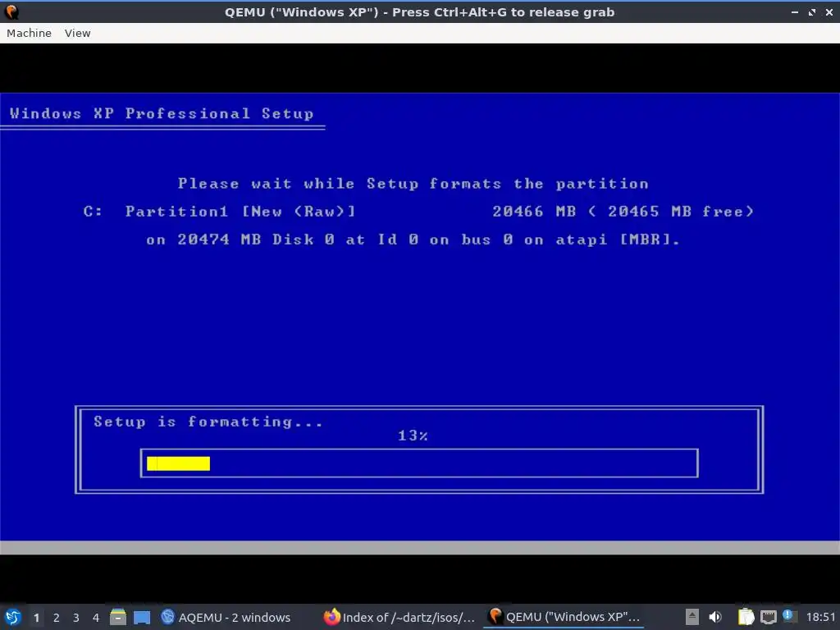
Task: Open the removable media eject tray icon
Action: (x=692, y=617)
